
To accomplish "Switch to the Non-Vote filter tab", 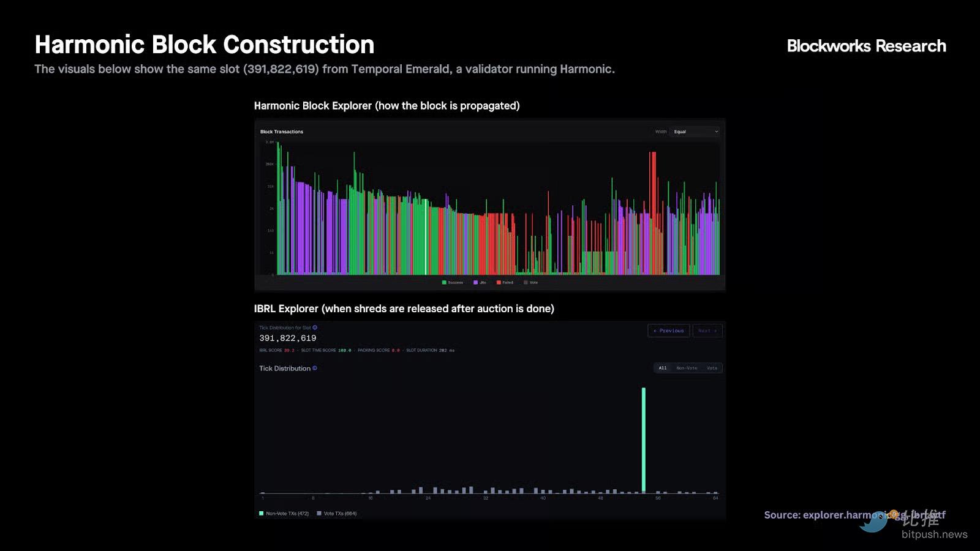I will (686, 368).
